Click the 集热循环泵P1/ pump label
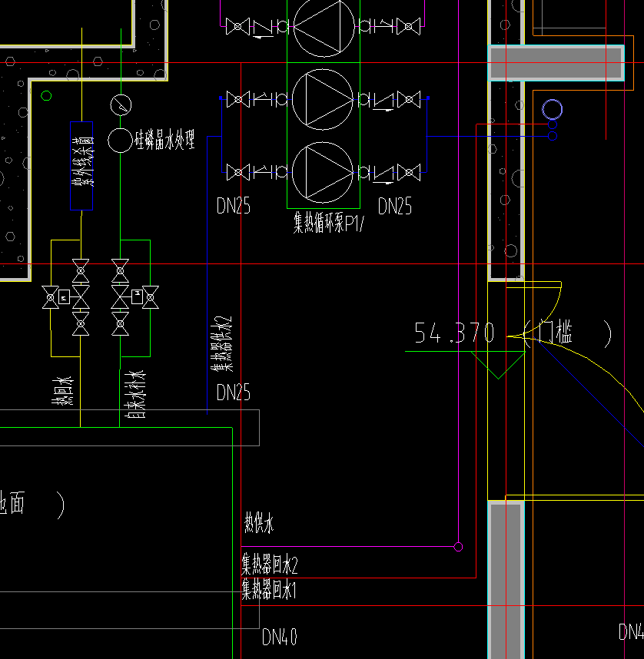The height and width of the screenshot is (659, 644). pyautogui.click(x=328, y=222)
